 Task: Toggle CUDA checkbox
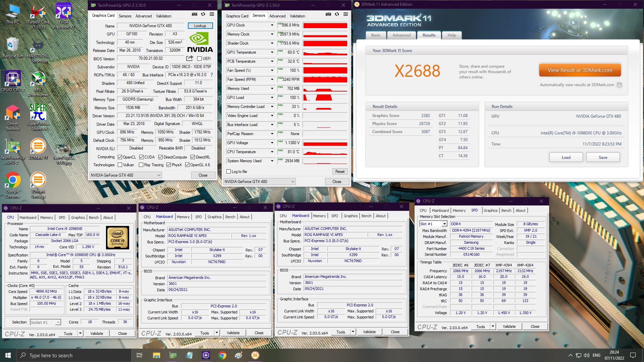(141, 157)
